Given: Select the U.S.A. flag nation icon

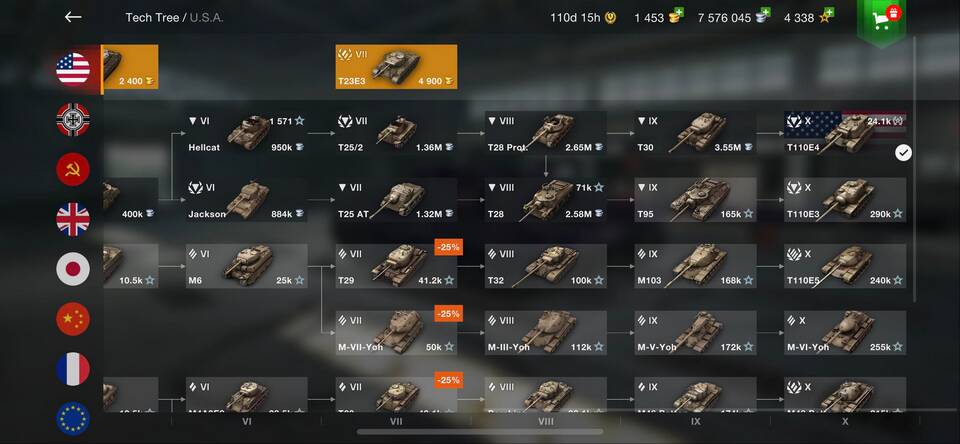Looking at the screenshot, I should coord(73,69).
